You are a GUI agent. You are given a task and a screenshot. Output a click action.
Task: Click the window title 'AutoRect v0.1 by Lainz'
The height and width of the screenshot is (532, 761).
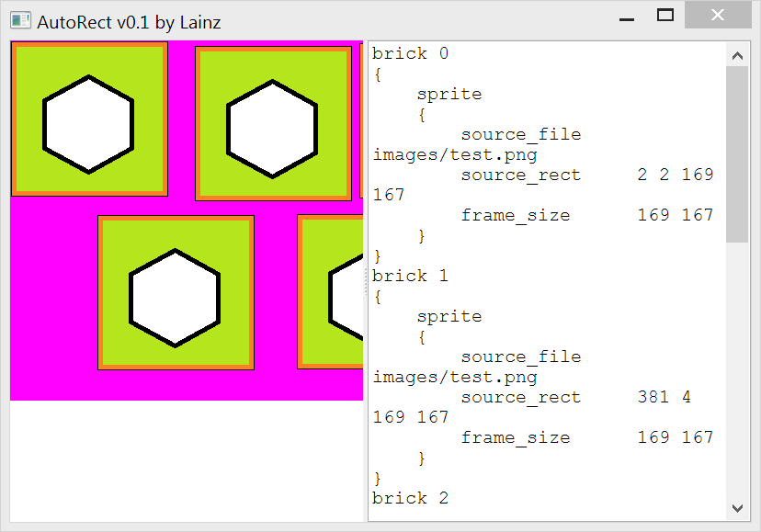click(x=129, y=22)
